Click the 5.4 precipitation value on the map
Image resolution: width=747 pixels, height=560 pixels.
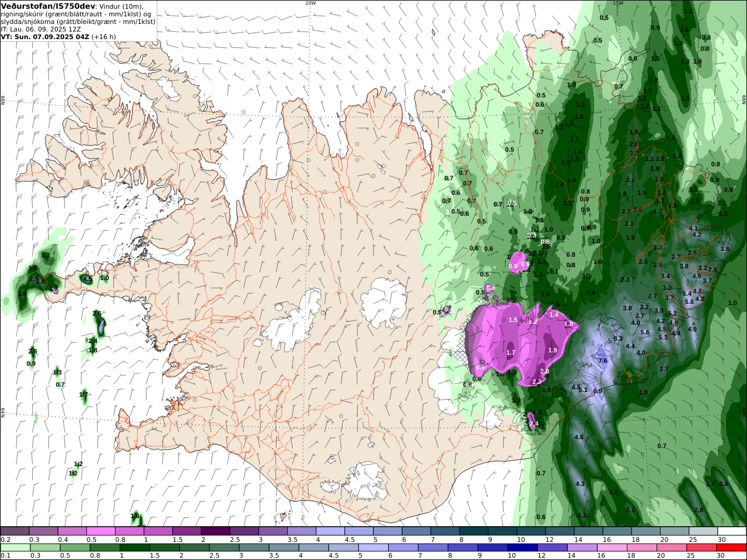point(687,293)
